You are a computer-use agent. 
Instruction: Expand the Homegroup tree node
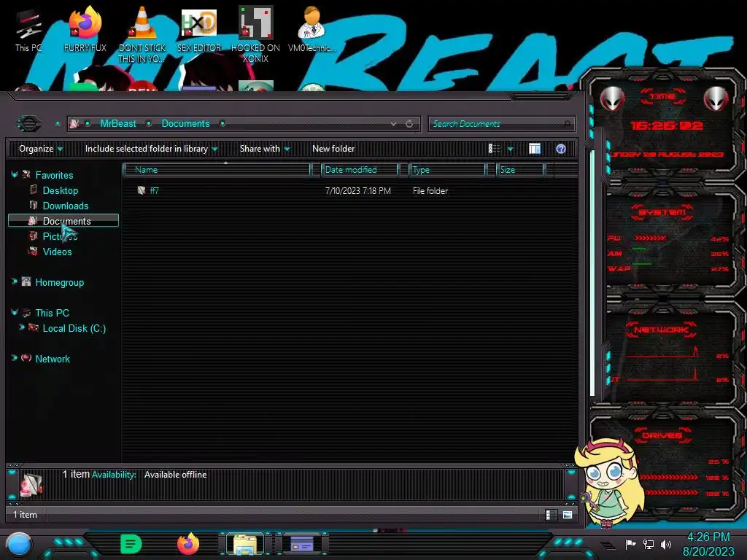click(x=15, y=282)
